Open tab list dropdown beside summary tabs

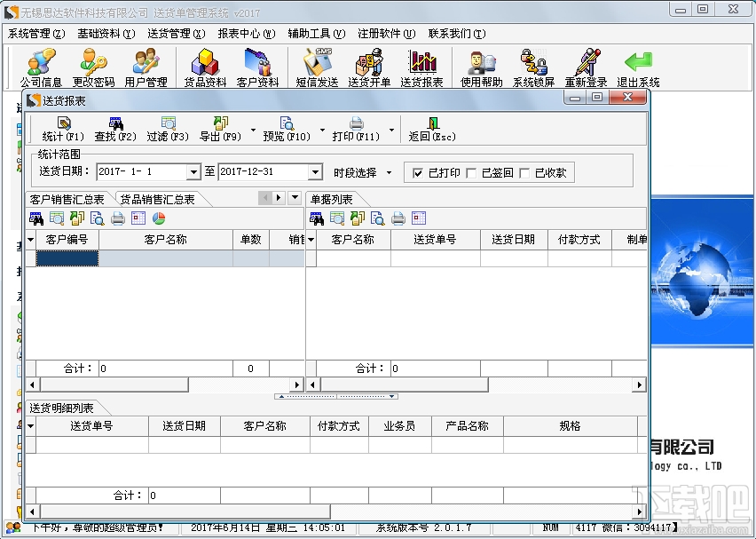(x=295, y=198)
